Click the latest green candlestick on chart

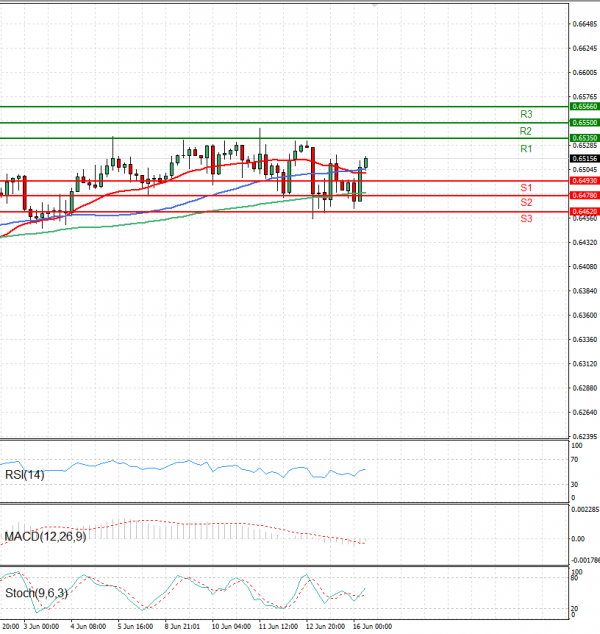click(366, 163)
